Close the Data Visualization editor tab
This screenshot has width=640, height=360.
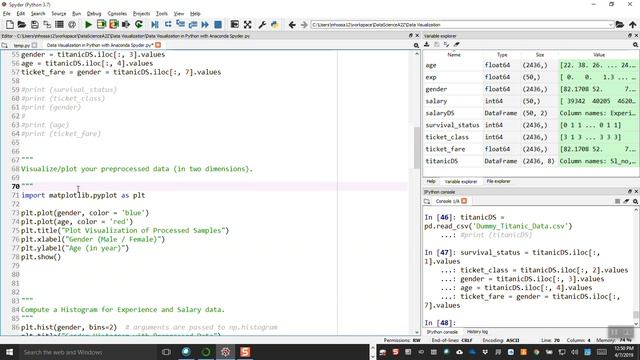click(x=158, y=45)
